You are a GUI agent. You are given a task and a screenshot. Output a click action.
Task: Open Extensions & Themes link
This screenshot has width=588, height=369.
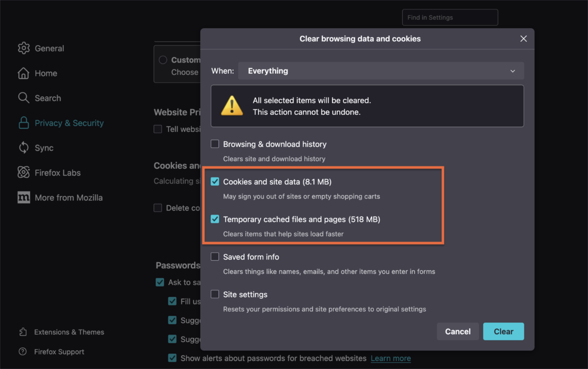69,332
